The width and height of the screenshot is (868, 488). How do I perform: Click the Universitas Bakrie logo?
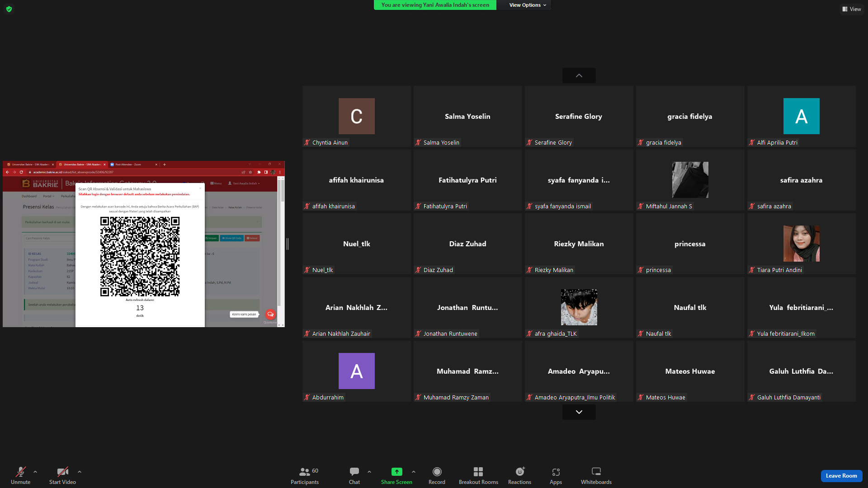[40, 183]
